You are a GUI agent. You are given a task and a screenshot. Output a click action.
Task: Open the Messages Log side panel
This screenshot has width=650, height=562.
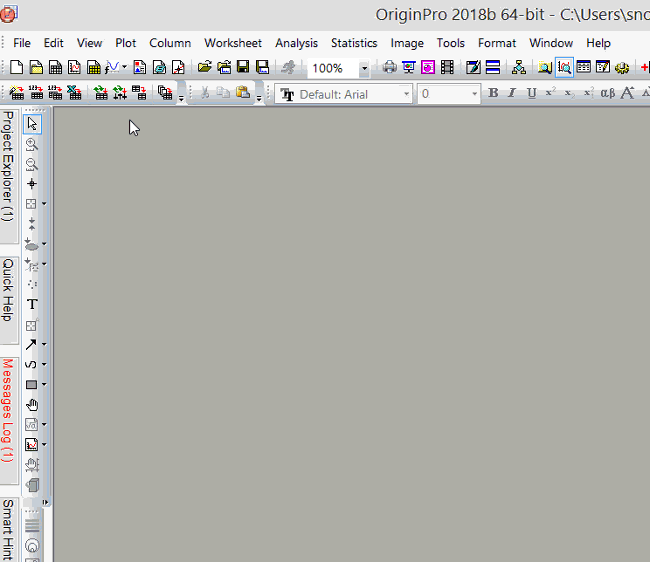[8, 410]
